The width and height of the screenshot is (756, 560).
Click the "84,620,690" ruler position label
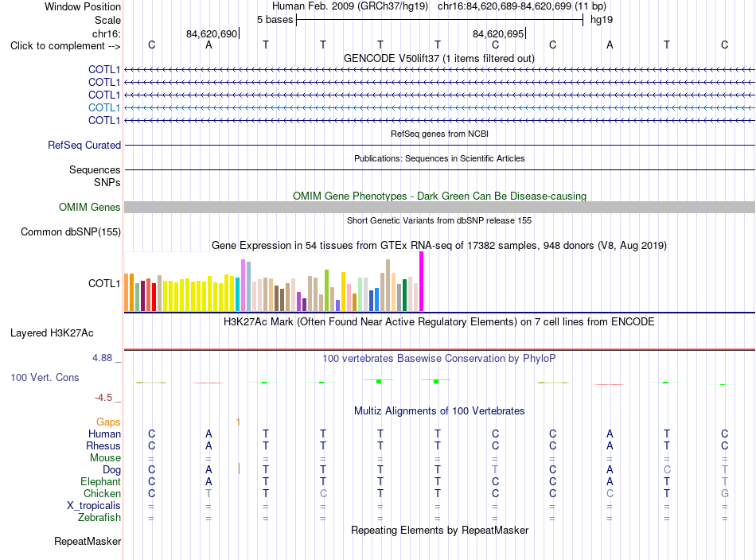coord(212,33)
